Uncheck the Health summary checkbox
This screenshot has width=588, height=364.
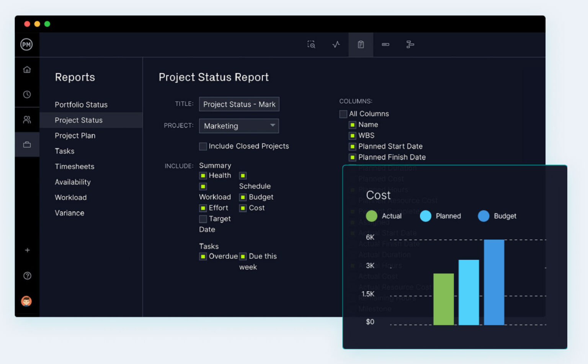pos(203,175)
